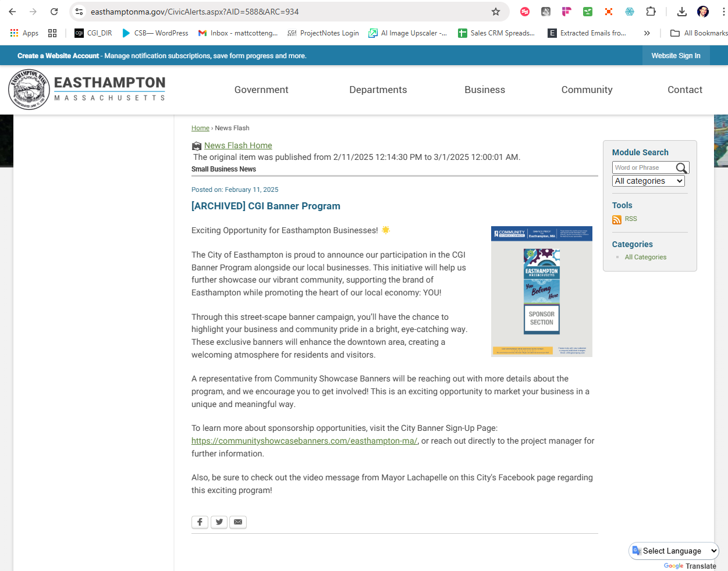Share the article on Facebook

click(x=200, y=522)
